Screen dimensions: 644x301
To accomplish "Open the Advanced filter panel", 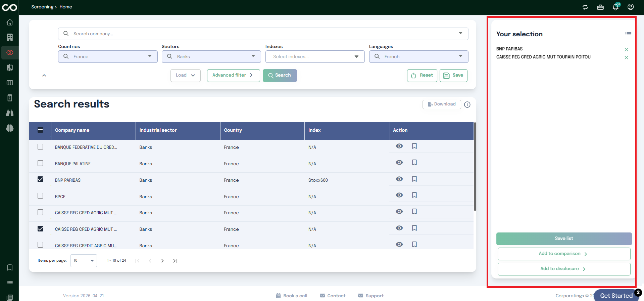I will 234,75.
